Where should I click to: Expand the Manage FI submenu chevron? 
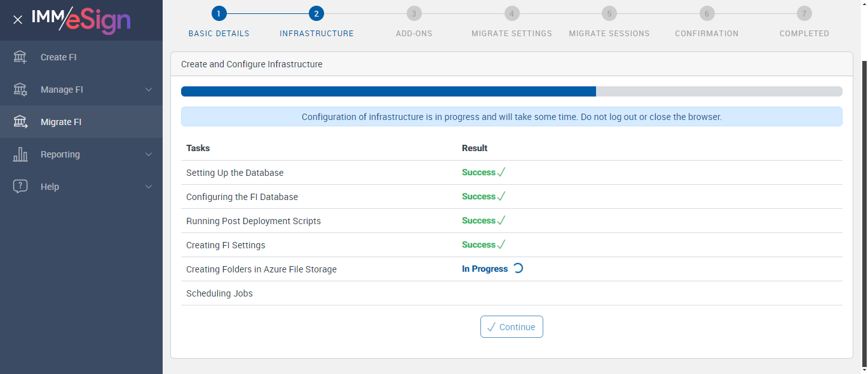click(x=149, y=90)
